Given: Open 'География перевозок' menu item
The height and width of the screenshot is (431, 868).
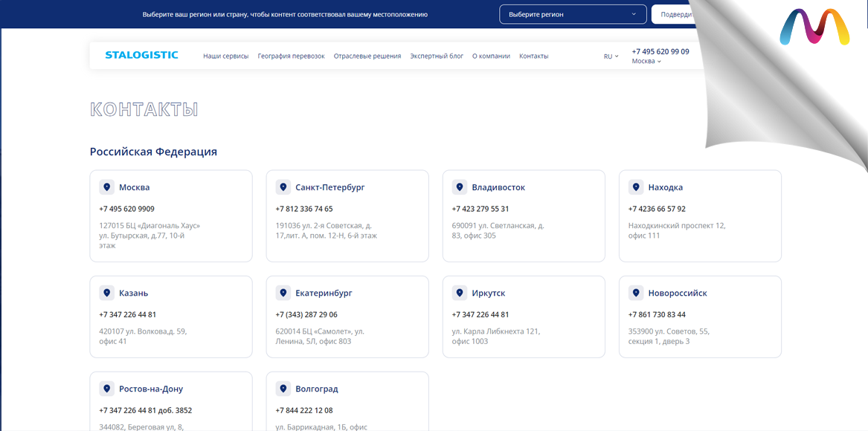Looking at the screenshot, I should point(291,56).
